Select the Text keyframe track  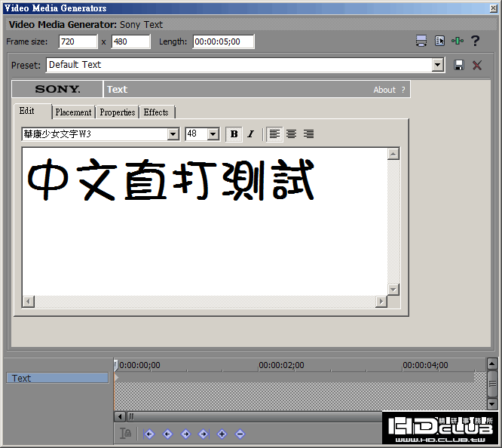click(57, 378)
